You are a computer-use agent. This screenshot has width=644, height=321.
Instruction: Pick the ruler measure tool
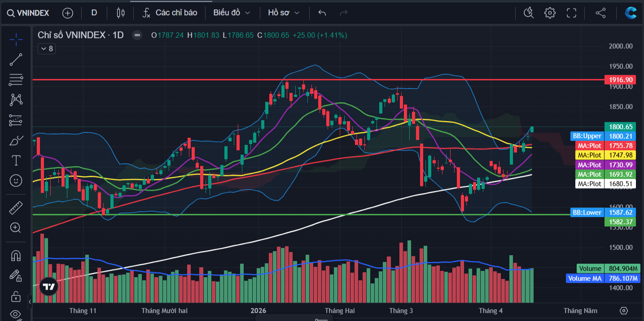16,208
